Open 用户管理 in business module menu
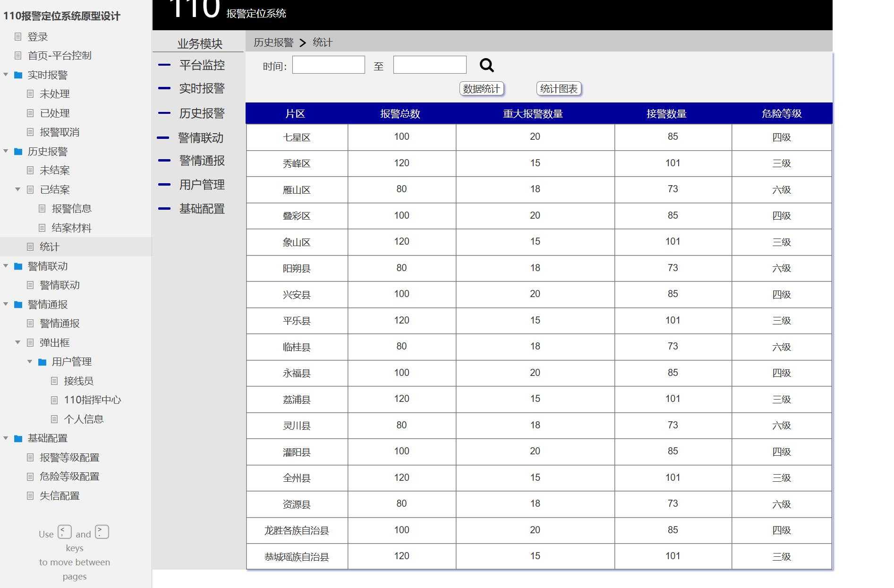 (202, 185)
